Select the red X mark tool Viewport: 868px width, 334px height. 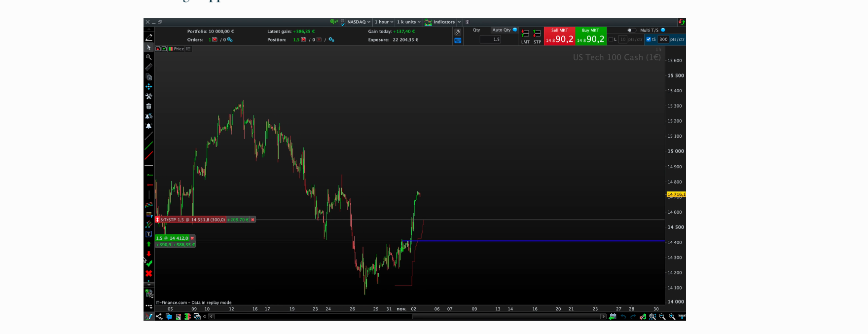[x=148, y=273]
